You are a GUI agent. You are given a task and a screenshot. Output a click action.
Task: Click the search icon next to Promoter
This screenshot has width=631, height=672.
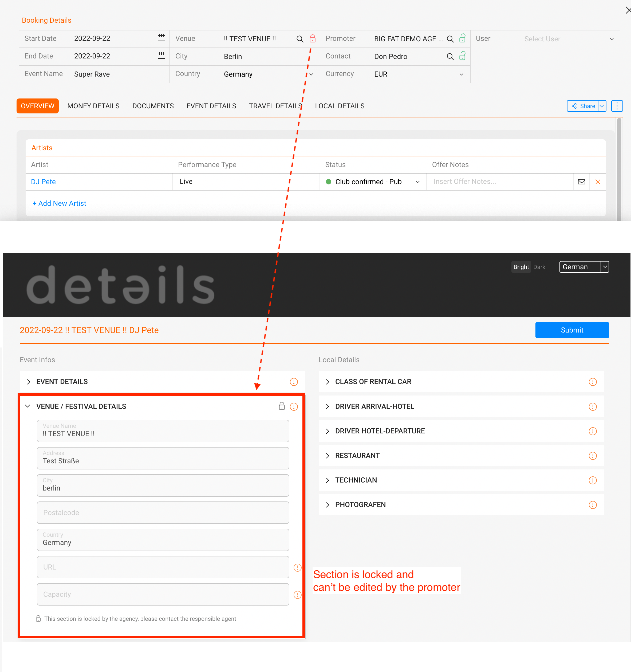point(450,38)
